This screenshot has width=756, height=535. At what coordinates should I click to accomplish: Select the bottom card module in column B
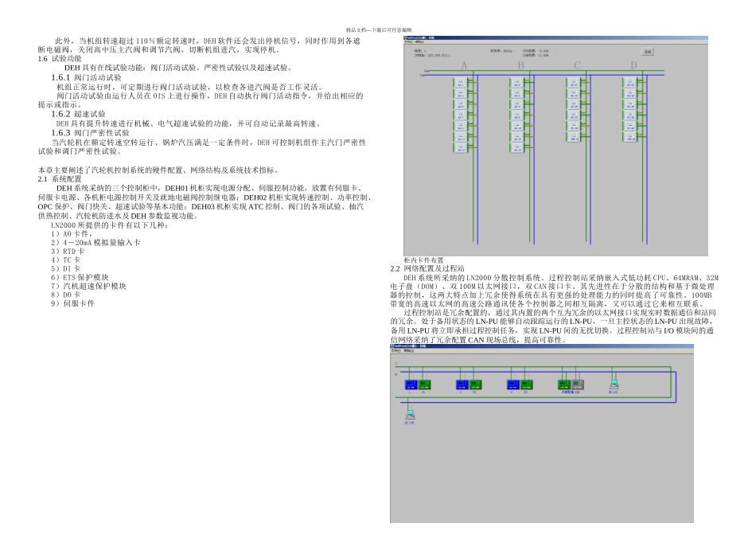coord(516,148)
